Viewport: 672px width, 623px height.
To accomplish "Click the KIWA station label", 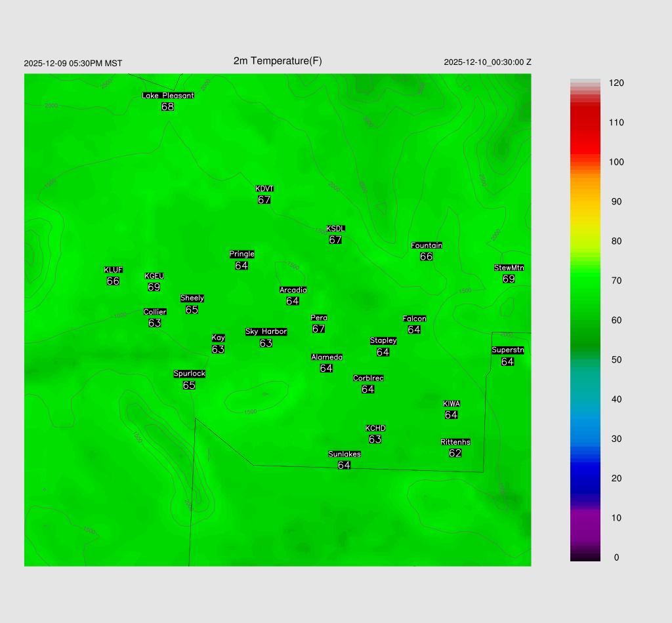I will click(x=451, y=404).
